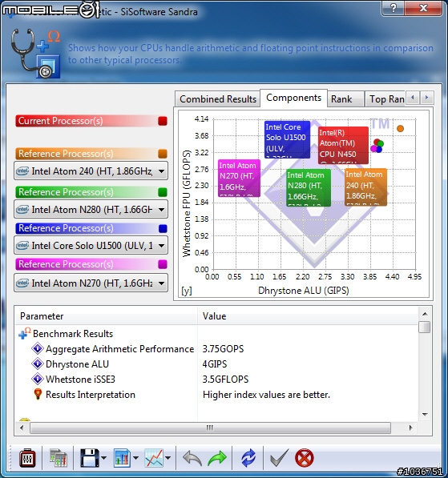The image size is (448, 478).
Task: Toggle the magenta Reference Processor(s) checkbox
Action: (163, 264)
